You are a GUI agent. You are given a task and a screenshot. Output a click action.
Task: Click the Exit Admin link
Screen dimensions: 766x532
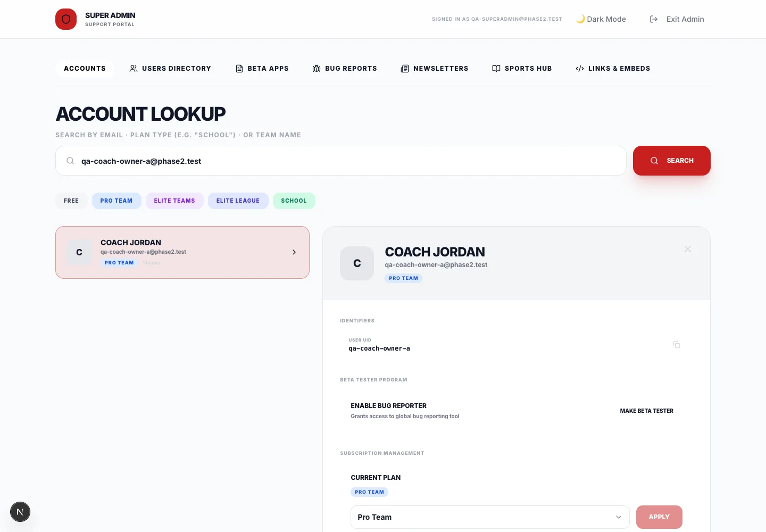click(677, 19)
